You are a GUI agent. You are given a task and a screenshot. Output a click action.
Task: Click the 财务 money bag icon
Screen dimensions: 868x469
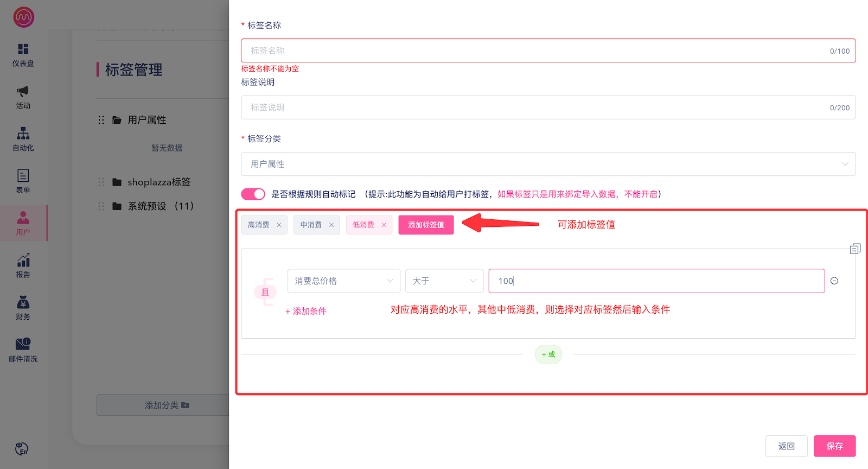click(23, 302)
